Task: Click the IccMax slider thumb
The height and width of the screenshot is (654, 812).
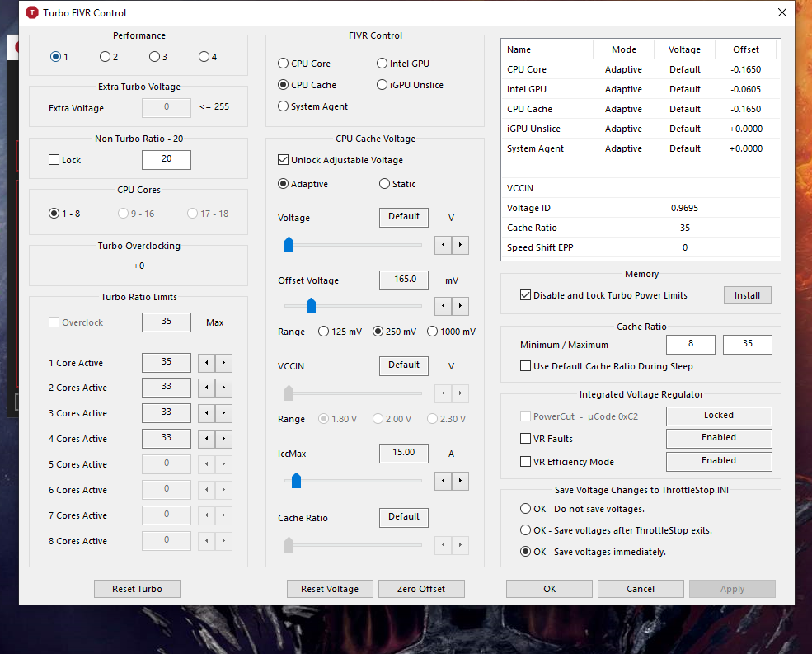Action: (x=296, y=480)
